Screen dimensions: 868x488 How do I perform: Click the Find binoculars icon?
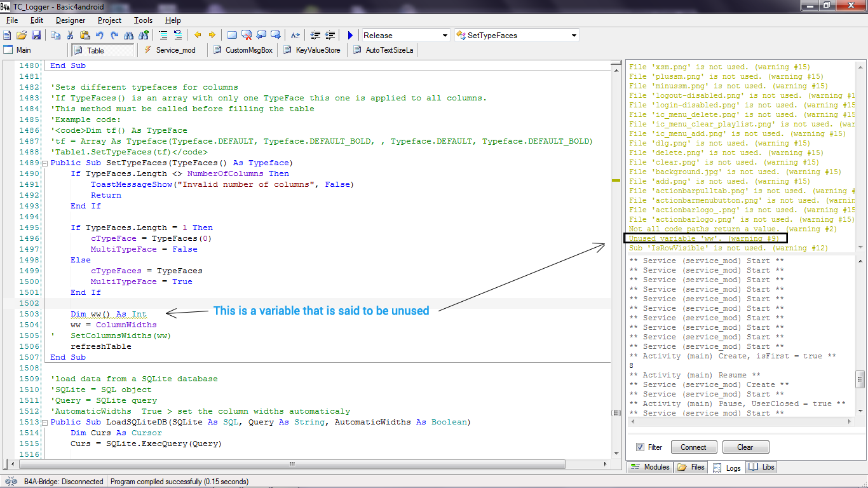click(x=129, y=36)
